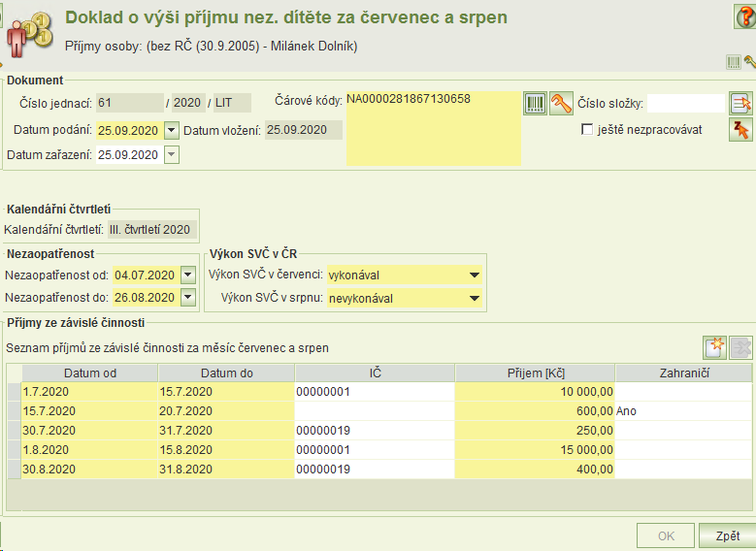Image resolution: width=756 pixels, height=551 pixels.
Task: Click the Zpět button
Action: [x=728, y=535]
